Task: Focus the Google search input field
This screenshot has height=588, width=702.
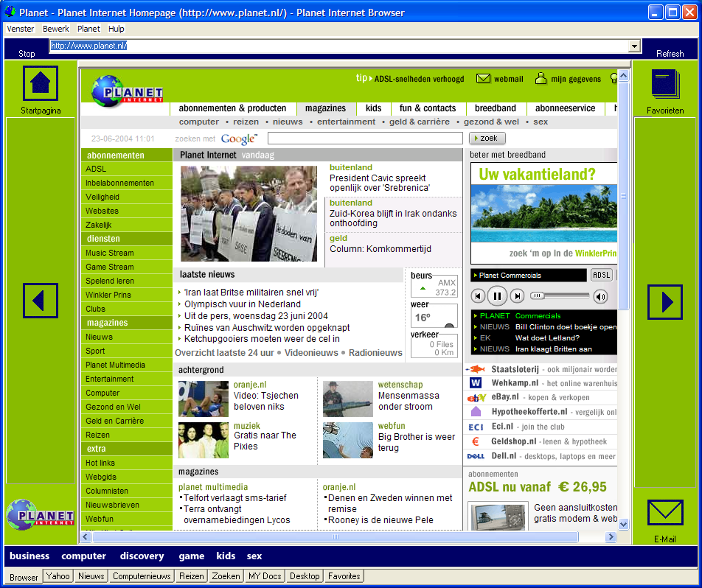Action: (365, 139)
